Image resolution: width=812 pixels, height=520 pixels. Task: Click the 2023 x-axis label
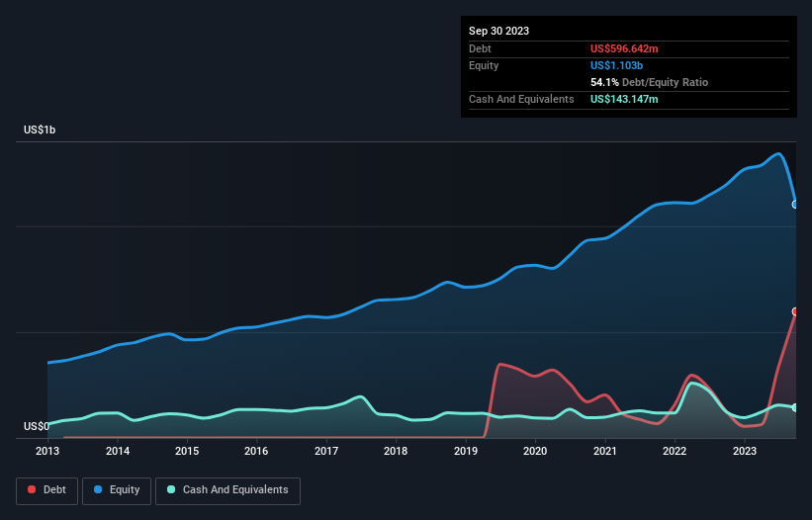744,451
